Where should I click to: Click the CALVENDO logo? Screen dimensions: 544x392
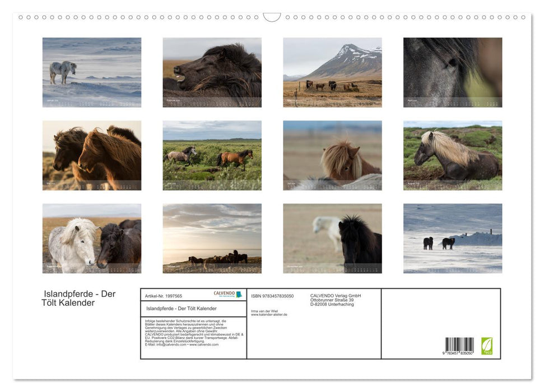point(227,294)
